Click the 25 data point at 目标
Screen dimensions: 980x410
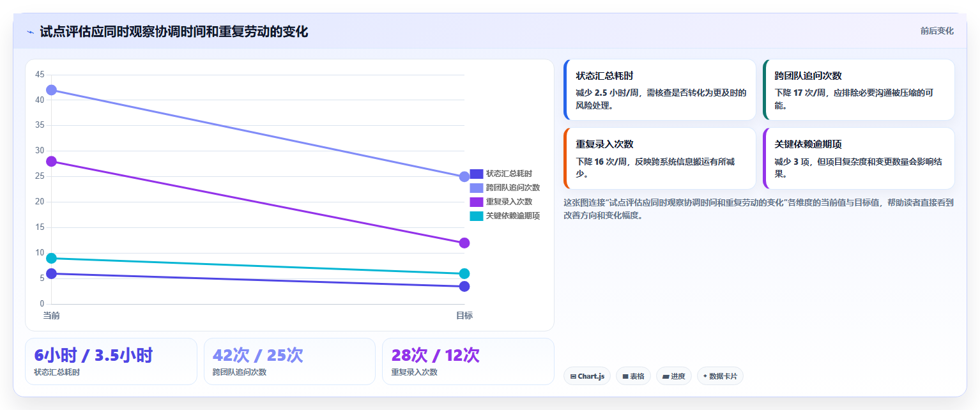click(464, 177)
